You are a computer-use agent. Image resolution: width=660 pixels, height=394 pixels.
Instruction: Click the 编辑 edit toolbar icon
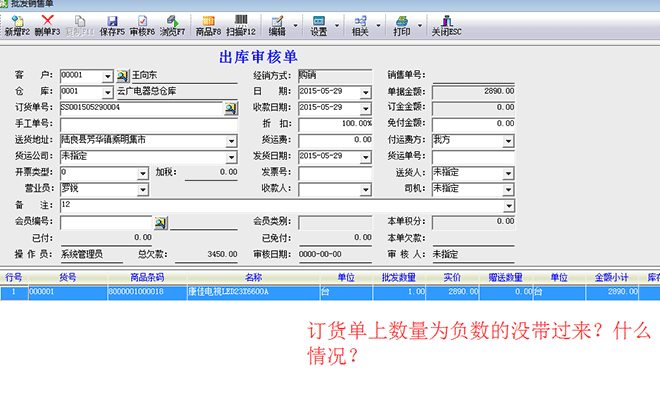coord(277,21)
